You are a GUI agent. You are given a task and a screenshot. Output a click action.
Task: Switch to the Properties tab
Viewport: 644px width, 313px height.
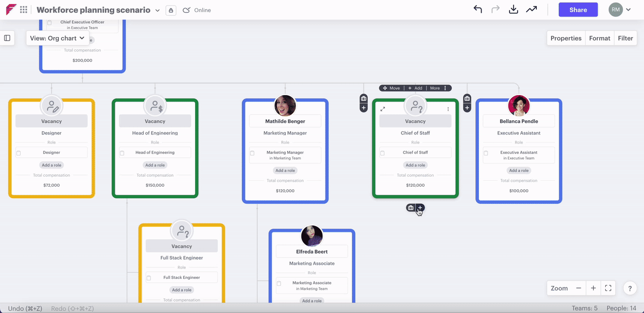point(566,38)
